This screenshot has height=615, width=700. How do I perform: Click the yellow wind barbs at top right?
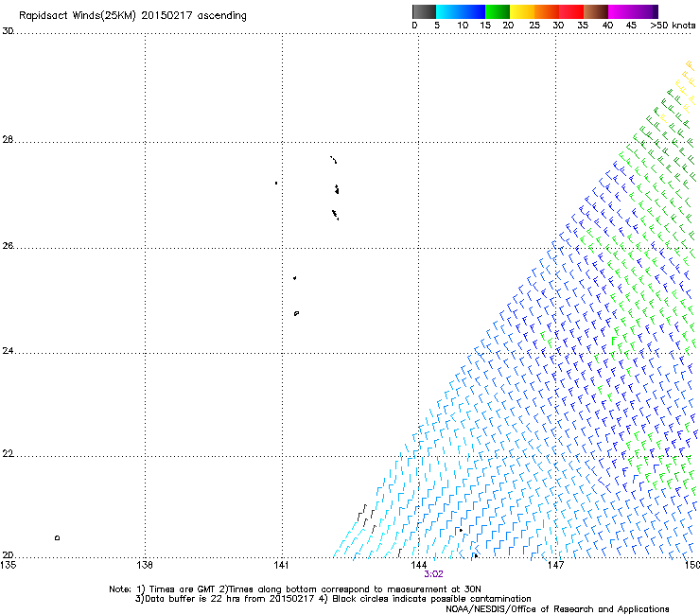pos(686,85)
